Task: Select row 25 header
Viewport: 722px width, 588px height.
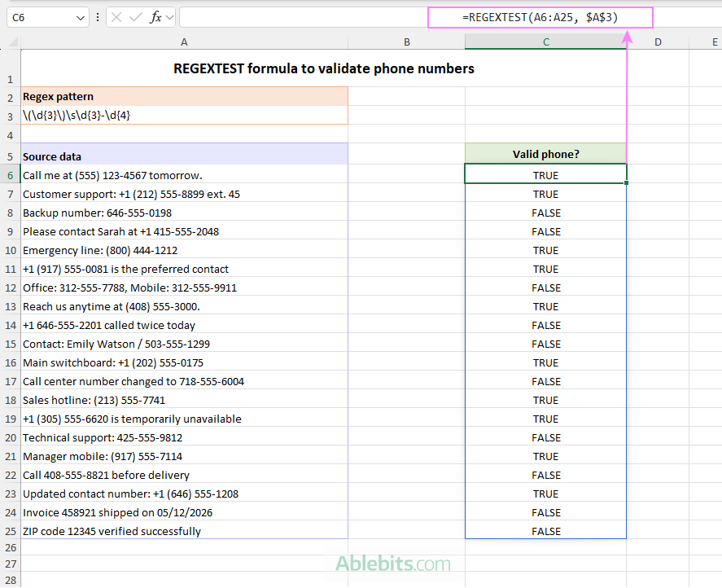Action: tap(10, 531)
